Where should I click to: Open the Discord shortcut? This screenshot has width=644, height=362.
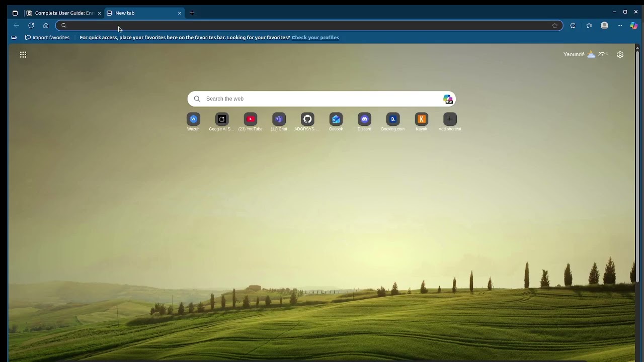[364, 122]
